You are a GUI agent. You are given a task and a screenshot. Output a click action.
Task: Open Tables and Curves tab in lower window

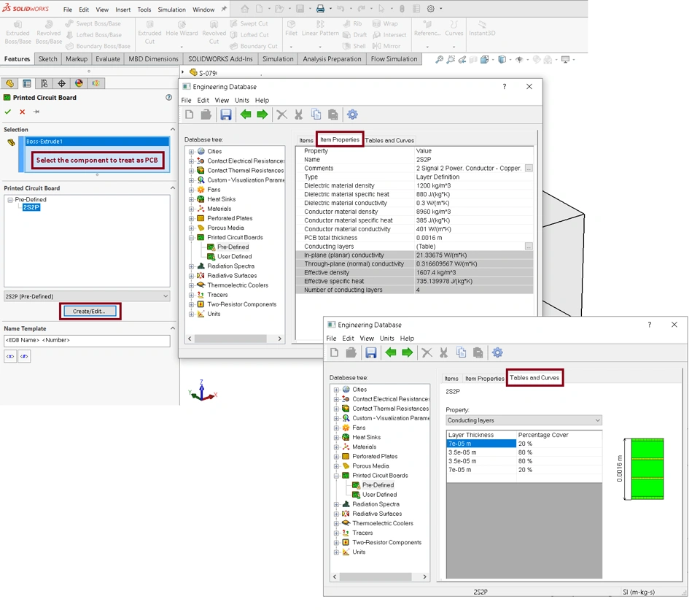[534, 378]
